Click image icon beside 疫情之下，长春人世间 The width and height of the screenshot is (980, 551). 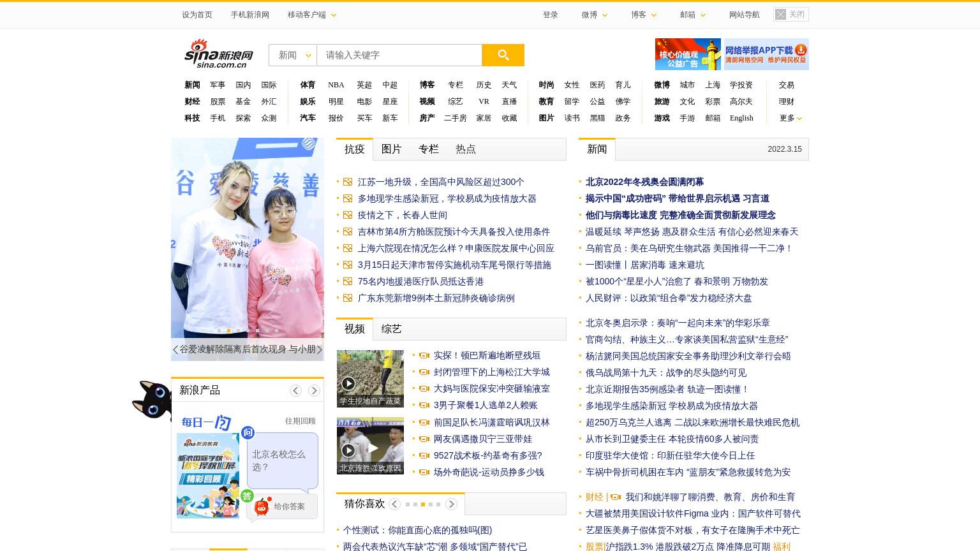point(348,215)
